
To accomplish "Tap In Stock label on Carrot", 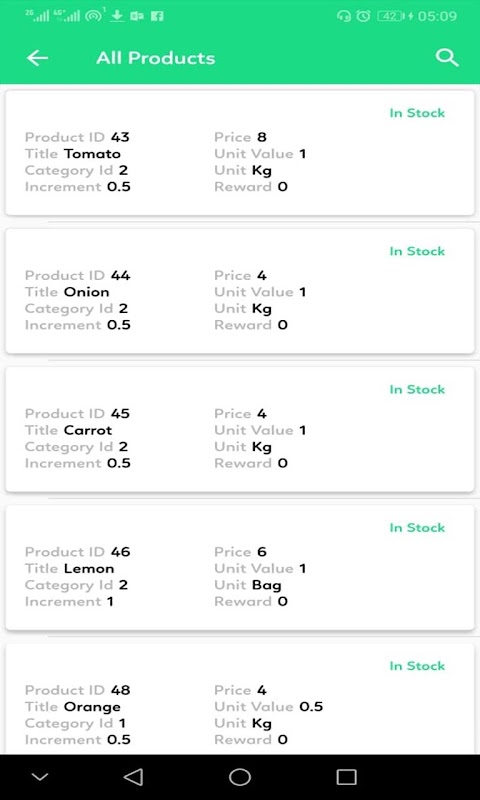I will [417, 389].
